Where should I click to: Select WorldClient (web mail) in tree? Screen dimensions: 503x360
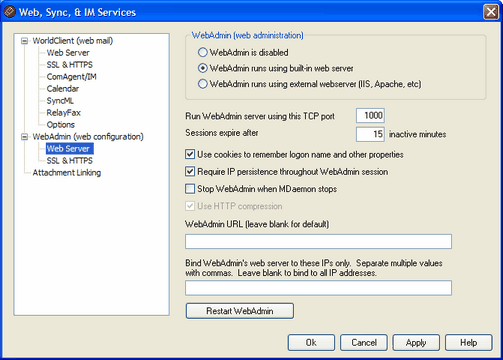pos(73,41)
